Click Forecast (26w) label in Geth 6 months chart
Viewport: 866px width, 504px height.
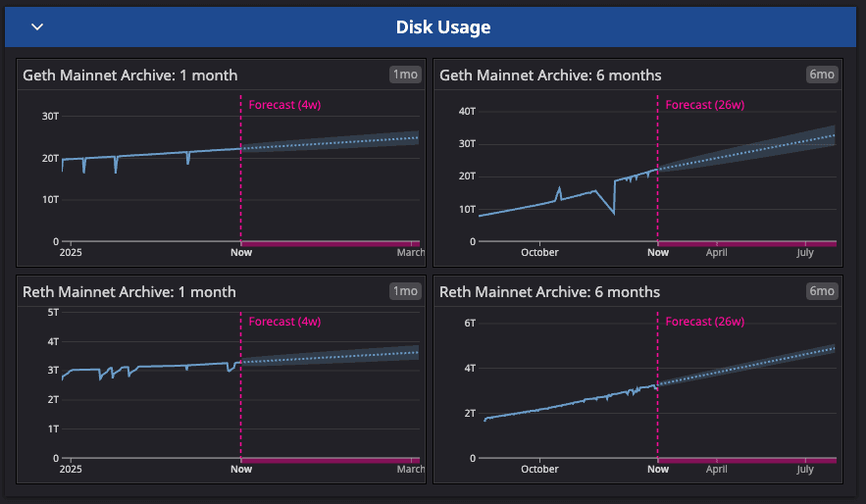(x=705, y=105)
